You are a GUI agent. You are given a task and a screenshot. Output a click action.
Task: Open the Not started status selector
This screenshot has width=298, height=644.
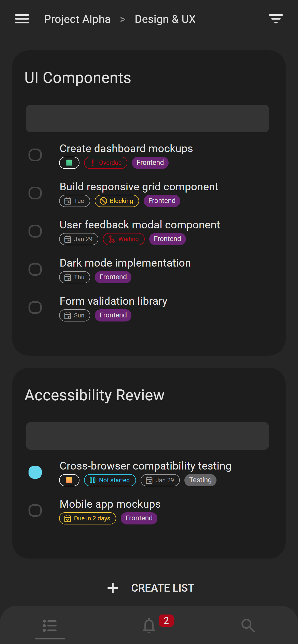(x=110, y=480)
